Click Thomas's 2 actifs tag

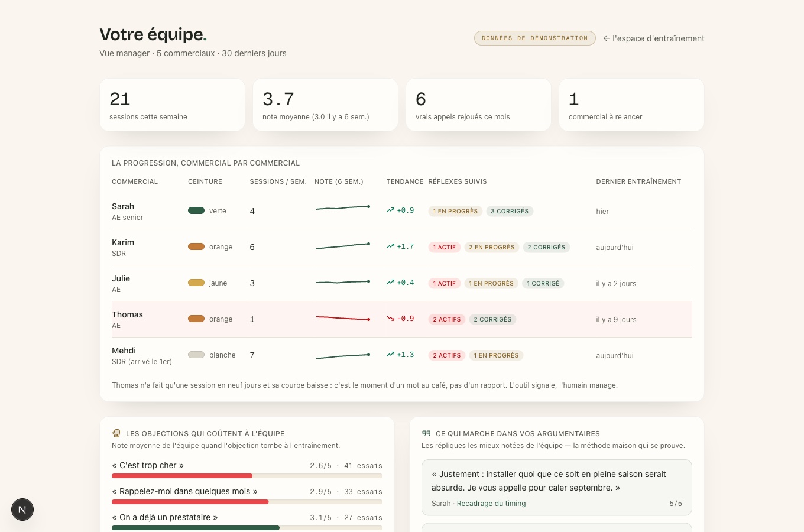pos(447,319)
